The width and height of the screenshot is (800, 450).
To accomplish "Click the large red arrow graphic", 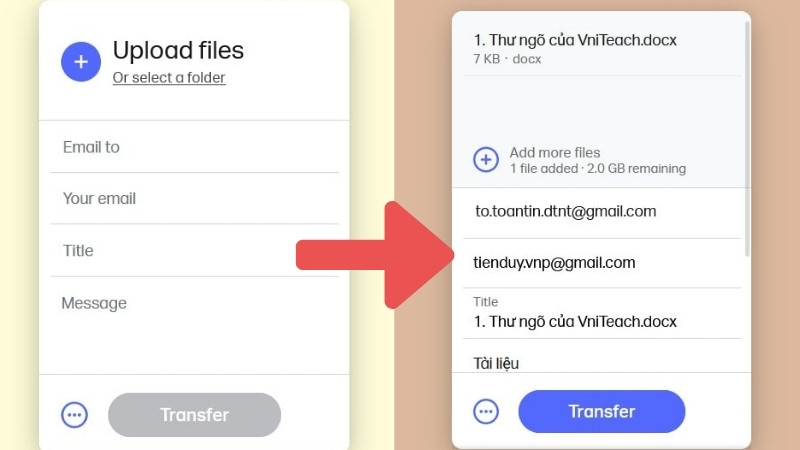I will click(375, 255).
